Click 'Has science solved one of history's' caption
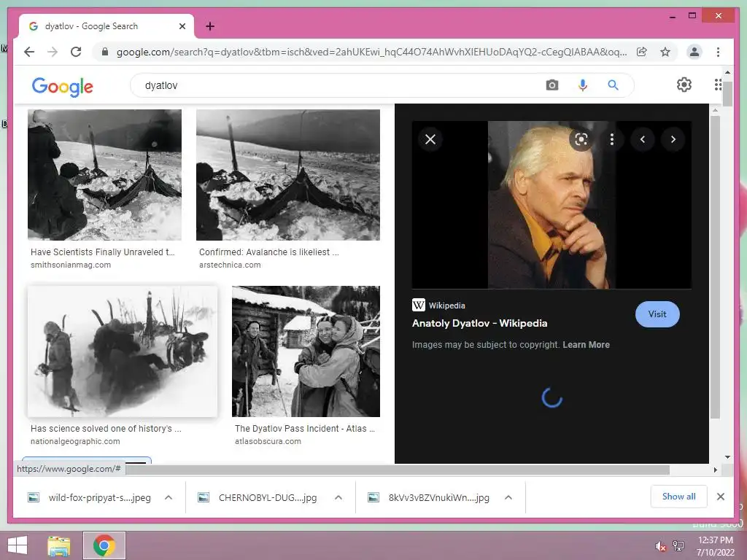This screenshot has height=560, width=747. 106,429
